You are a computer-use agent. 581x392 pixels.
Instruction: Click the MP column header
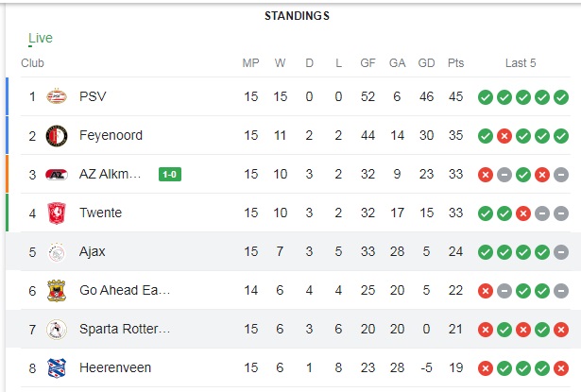251,63
